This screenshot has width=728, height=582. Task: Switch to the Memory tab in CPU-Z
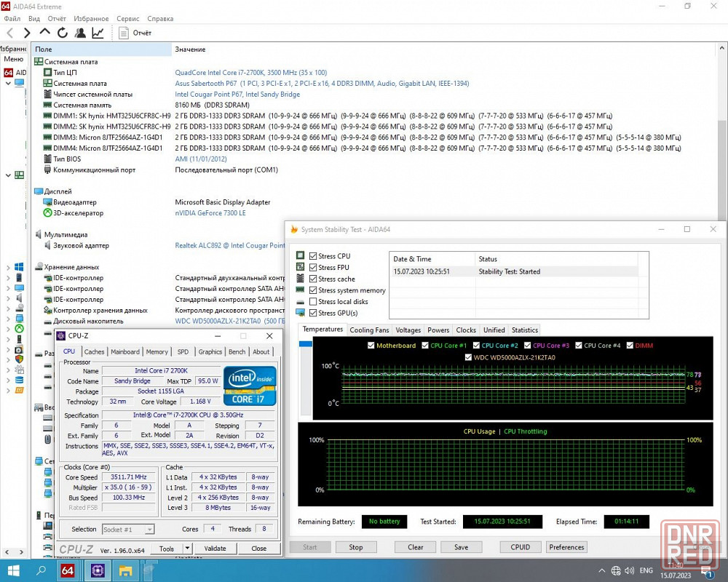tap(157, 352)
